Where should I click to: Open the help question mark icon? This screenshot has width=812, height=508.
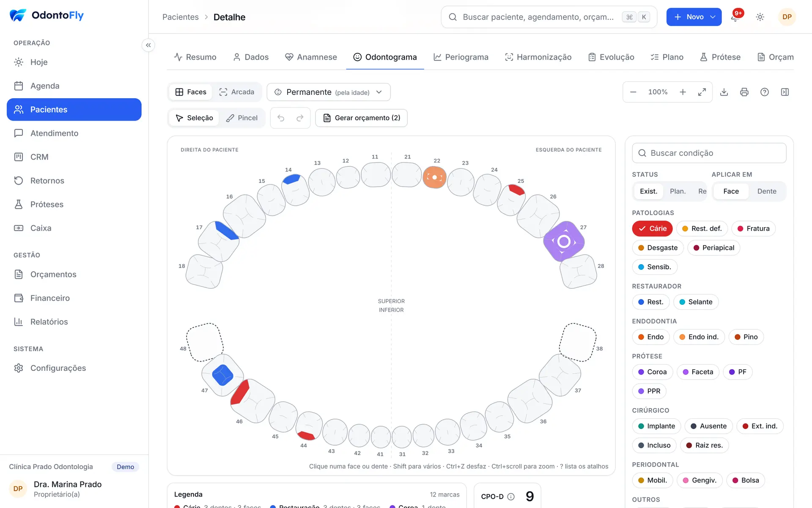(x=765, y=92)
